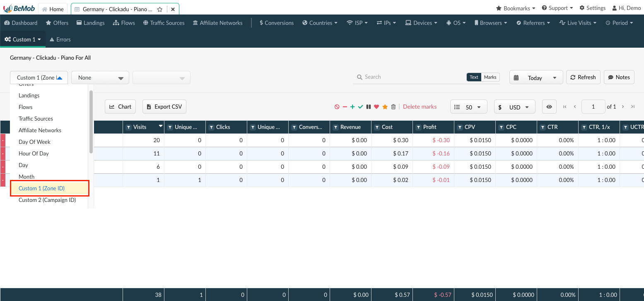Screen dimensions: 644x301
Task: Switch to the Home tab
Action: click(x=53, y=9)
